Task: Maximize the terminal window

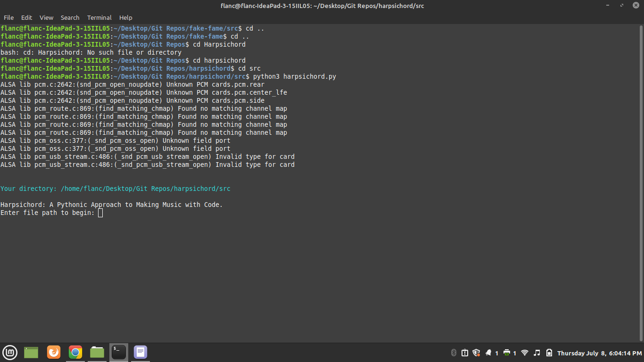Action: click(622, 6)
